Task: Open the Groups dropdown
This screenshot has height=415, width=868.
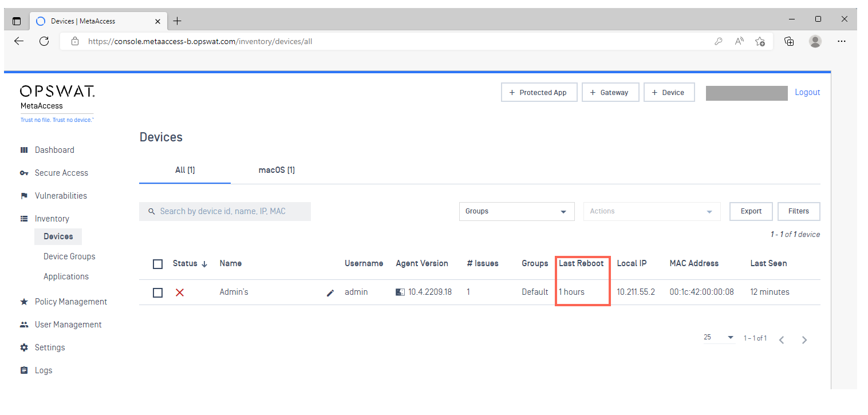Action: coord(517,211)
